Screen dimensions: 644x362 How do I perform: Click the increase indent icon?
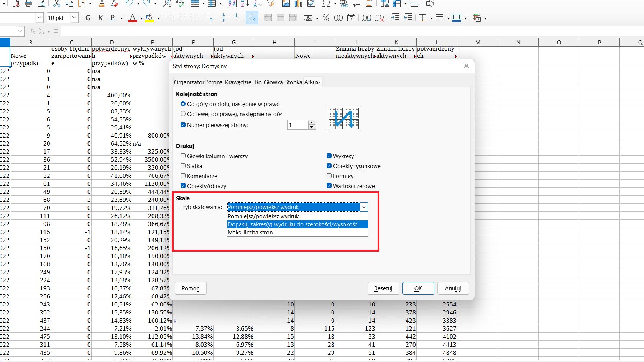pyautogui.click(x=395, y=18)
